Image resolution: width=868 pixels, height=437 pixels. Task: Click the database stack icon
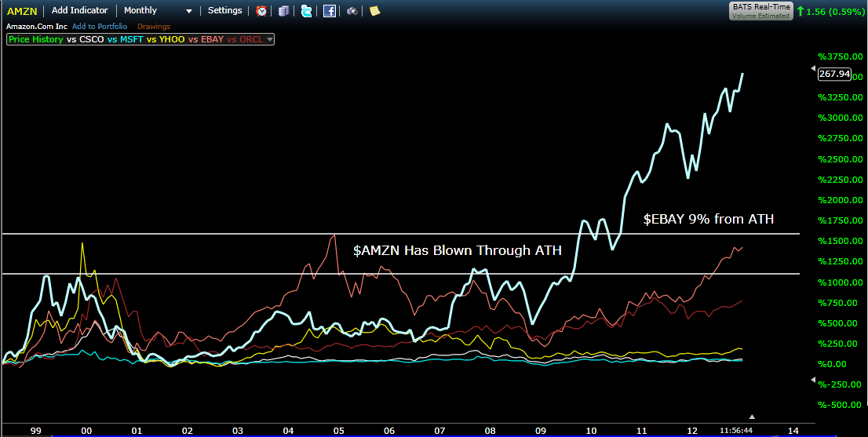284,10
